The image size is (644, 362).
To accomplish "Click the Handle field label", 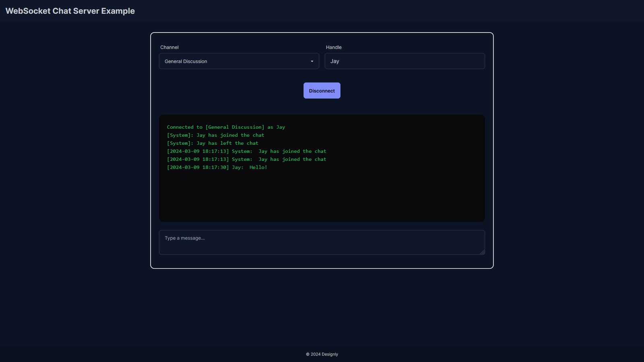I will (334, 47).
